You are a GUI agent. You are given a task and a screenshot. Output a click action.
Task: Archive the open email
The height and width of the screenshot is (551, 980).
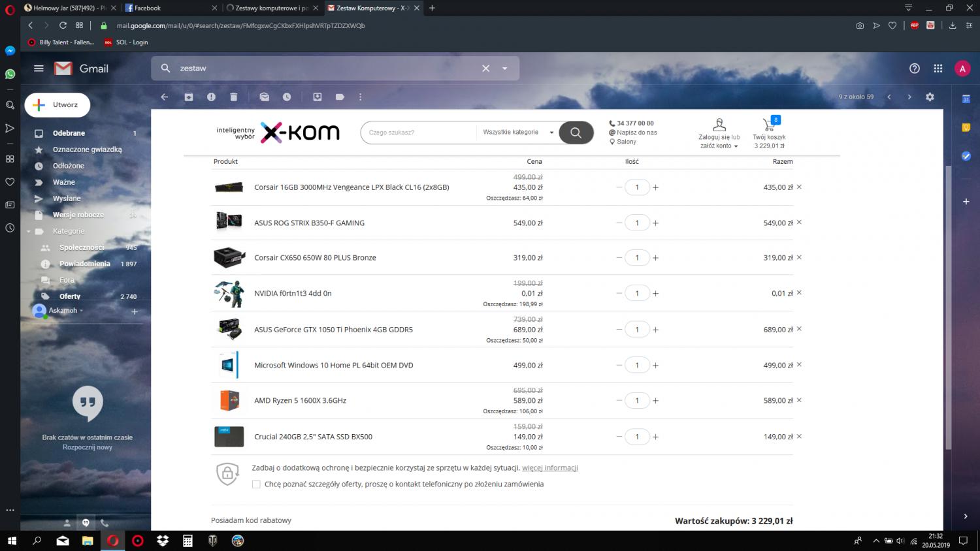[x=189, y=97]
